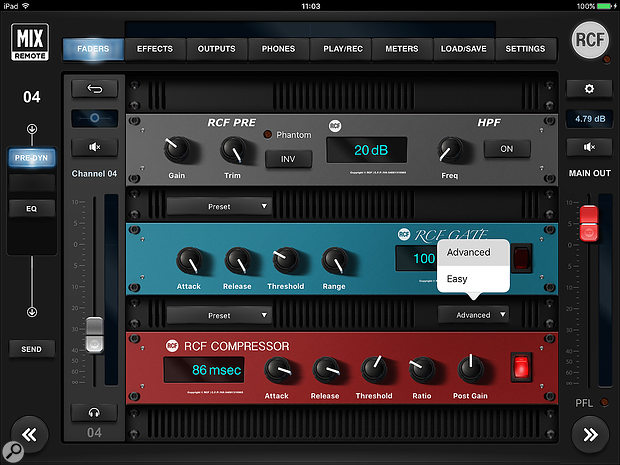Click the gate Range knob
This screenshot has width=620, height=465.
pyautogui.click(x=335, y=261)
